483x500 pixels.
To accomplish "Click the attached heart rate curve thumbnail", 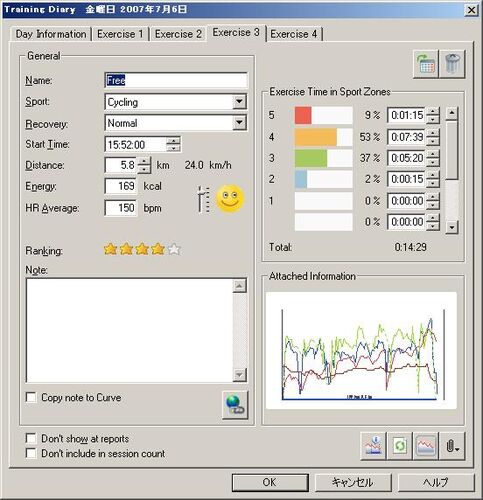I will click(361, 351).
